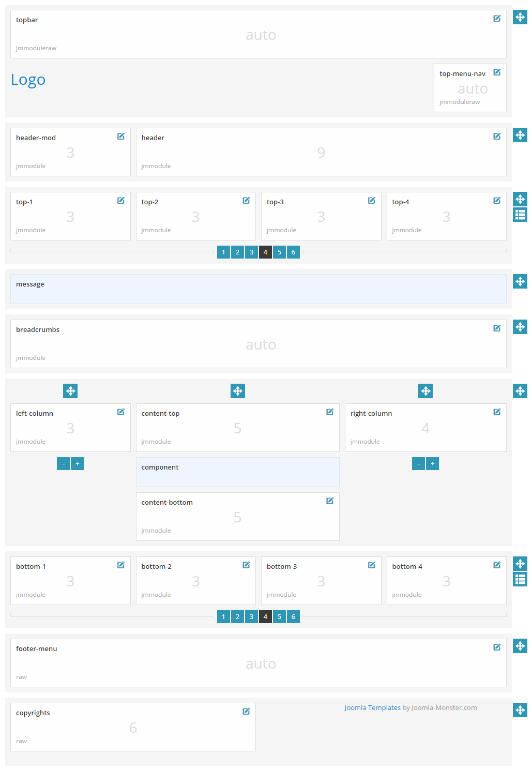The width and height of the screenshot is (532, 770).
Task: Click the grid layout icon beside top row
Action: 520,215
